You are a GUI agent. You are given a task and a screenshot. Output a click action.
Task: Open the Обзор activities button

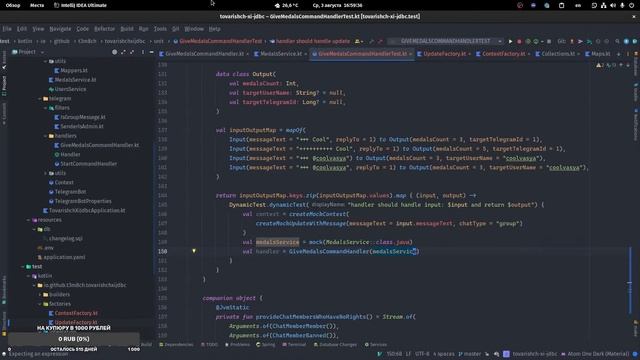(x=13, y=5)
